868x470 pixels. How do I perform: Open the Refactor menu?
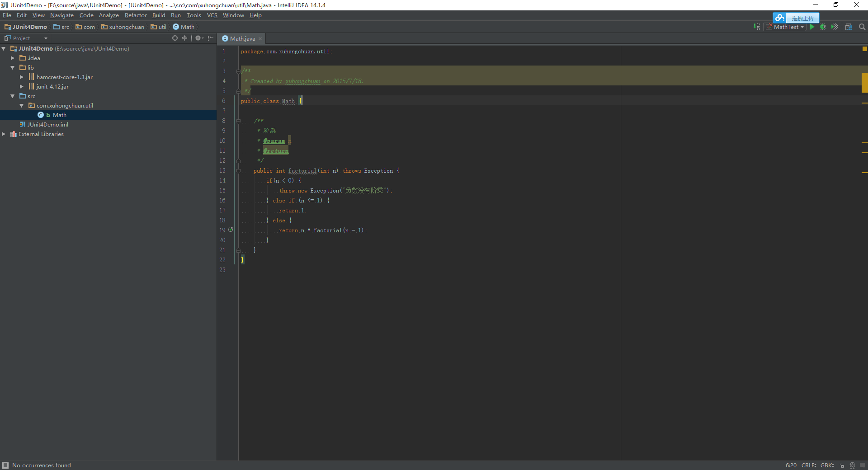coord(136,15)
